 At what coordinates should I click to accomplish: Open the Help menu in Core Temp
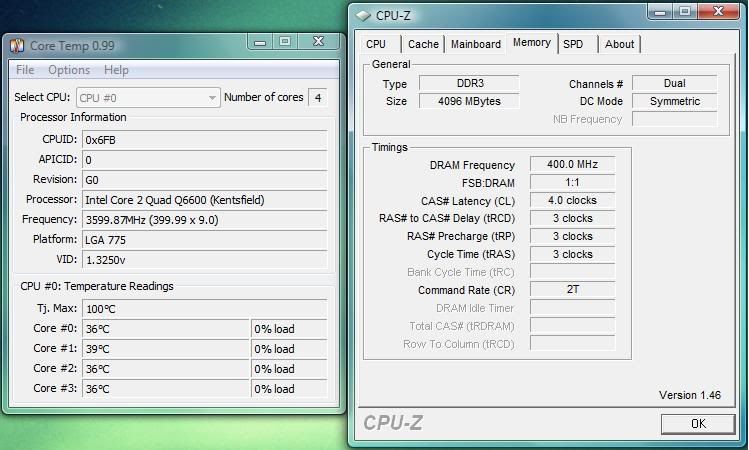[116, 70]
